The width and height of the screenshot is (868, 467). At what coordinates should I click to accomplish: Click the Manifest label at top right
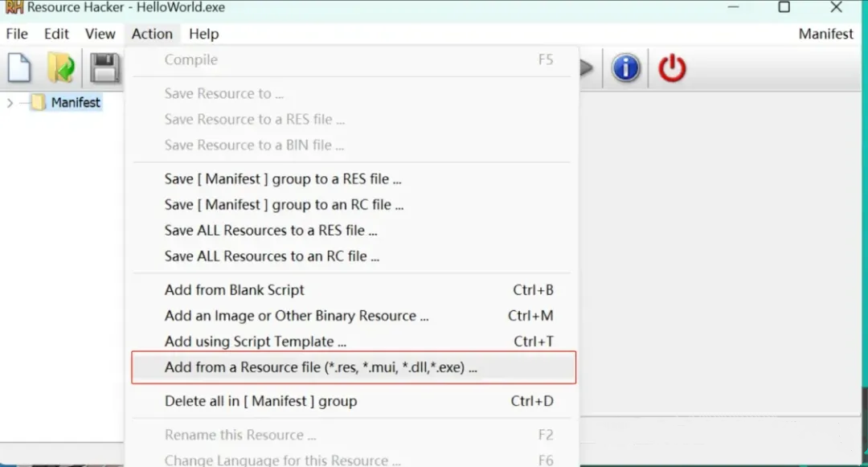[825, 34]
